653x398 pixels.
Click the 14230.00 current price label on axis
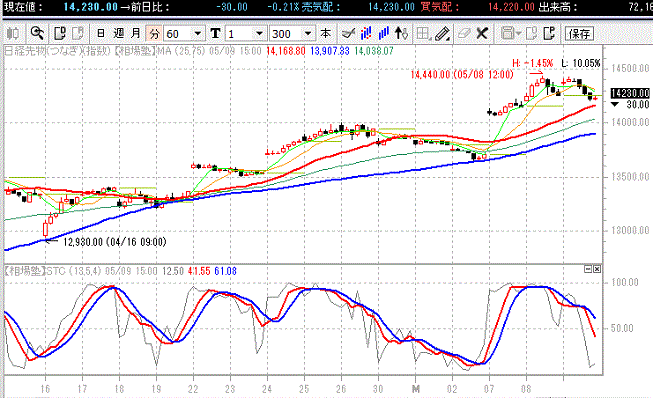630,93
